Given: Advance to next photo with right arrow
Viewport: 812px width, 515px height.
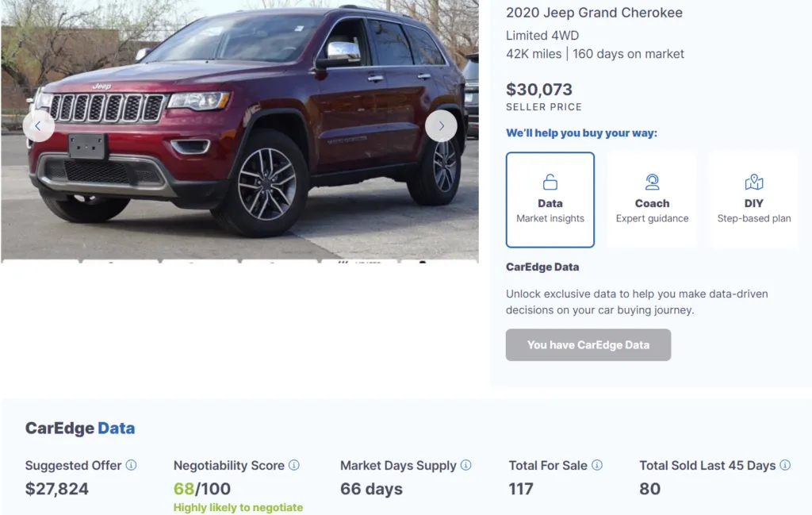Looking at the screenshot, I should [441, 125].
